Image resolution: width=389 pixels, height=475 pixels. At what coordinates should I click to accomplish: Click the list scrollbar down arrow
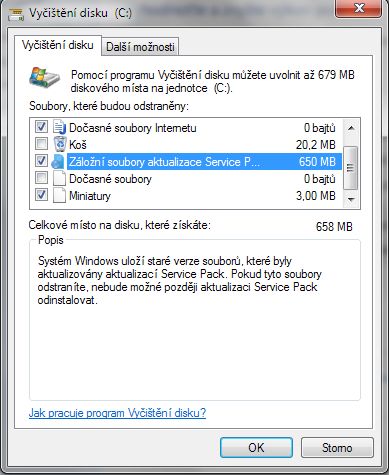[x=351, y=199]
